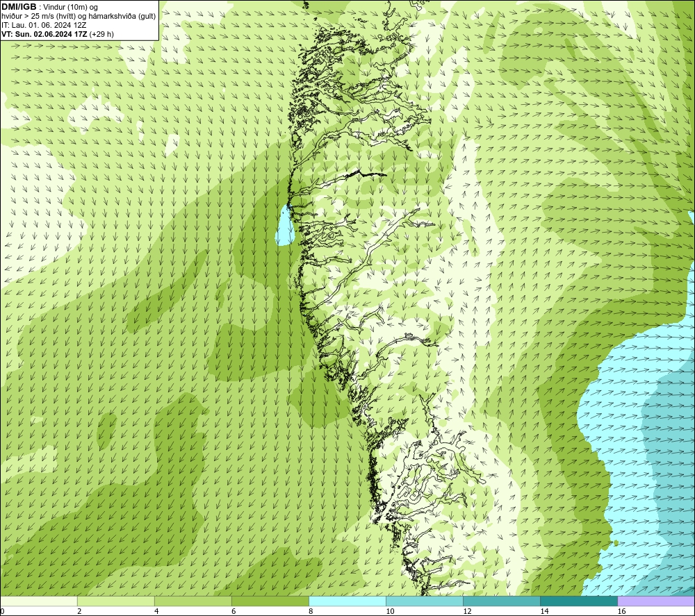The height and width of the screenshot is (616, 695).
Task: Click the 14–16 m/s dark teal legend swatch
Action: 578,601
